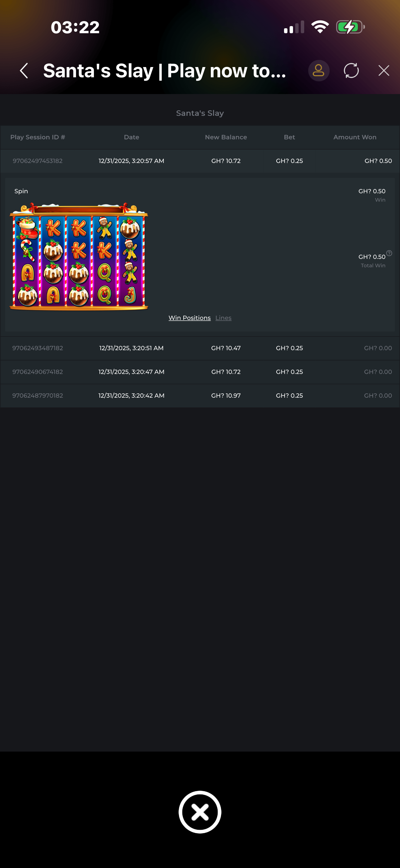Click the Amount Won column header
This screenshot has height=868, width=400.
354,137
